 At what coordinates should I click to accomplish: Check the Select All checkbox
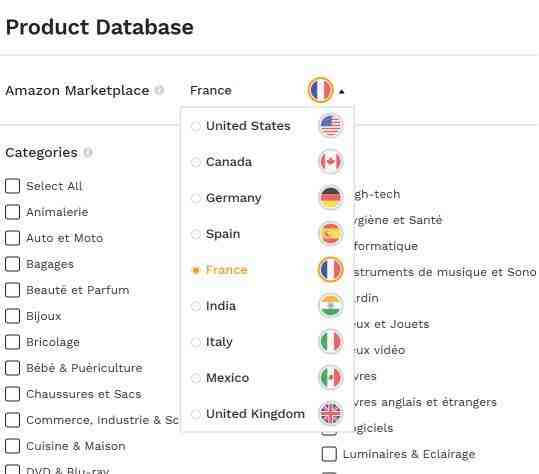(x=12, y=186)
